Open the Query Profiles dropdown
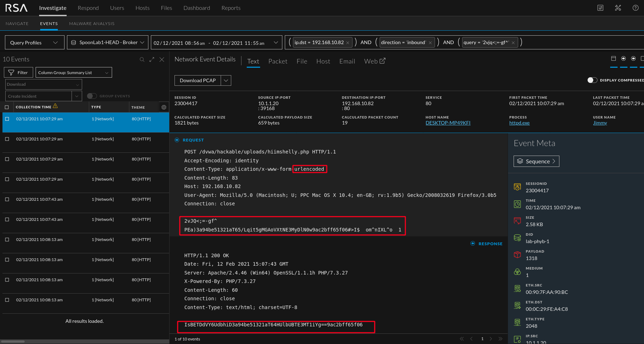 click(x=34, y=42)
